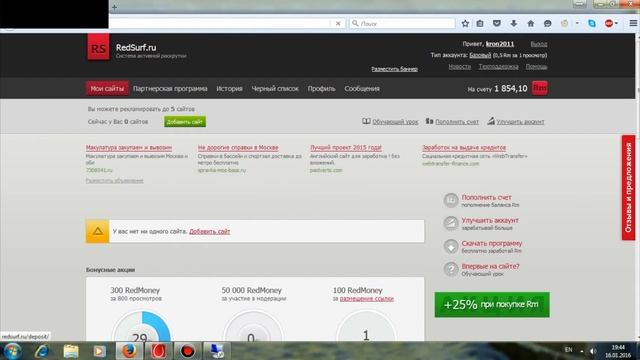This screenshot has height=360, width=640.
Task: Click the round Пополнить счет icon
Action: [x=451, y=200]
